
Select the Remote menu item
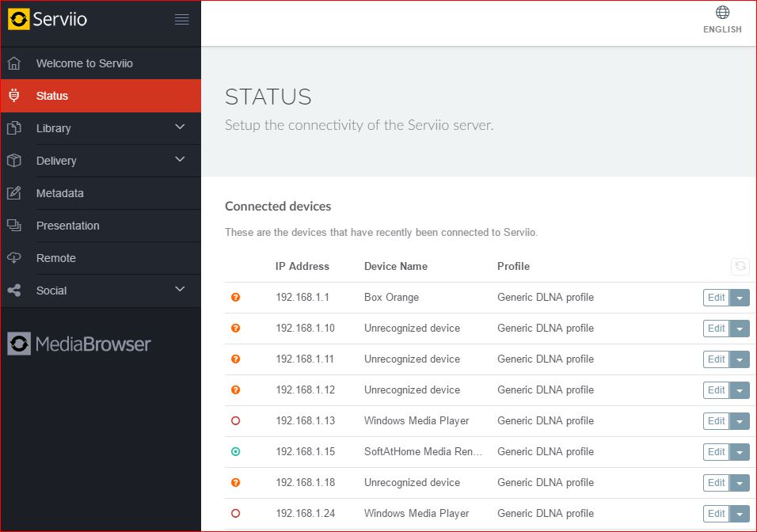click(x=55, y=258)
